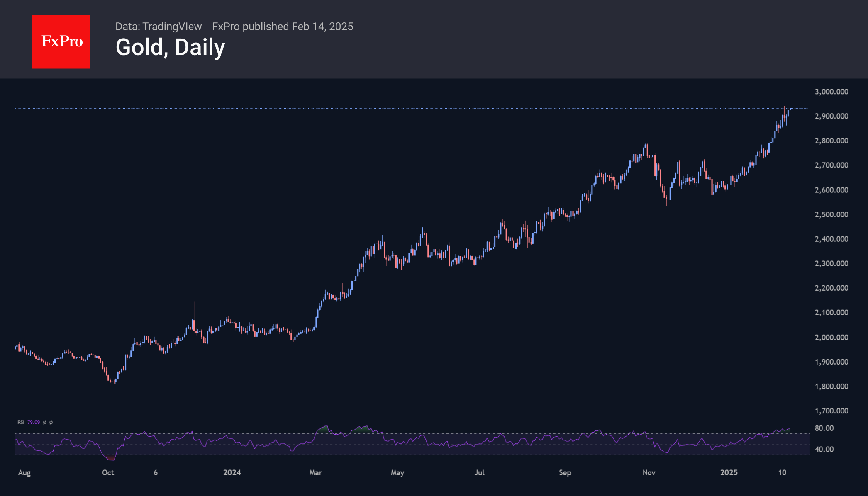The image size is (868, 496).
Task: Click the RSI value 79.09
Action: pos(34,422)
